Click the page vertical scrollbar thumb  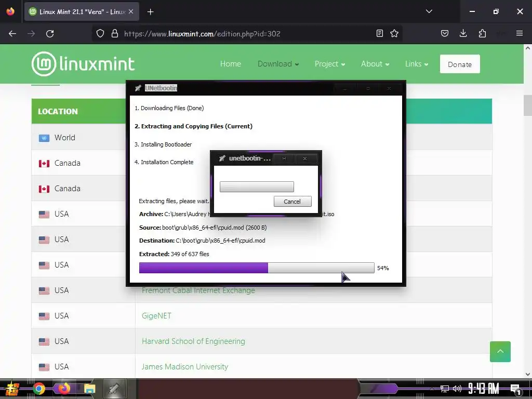tap(528, 105)
